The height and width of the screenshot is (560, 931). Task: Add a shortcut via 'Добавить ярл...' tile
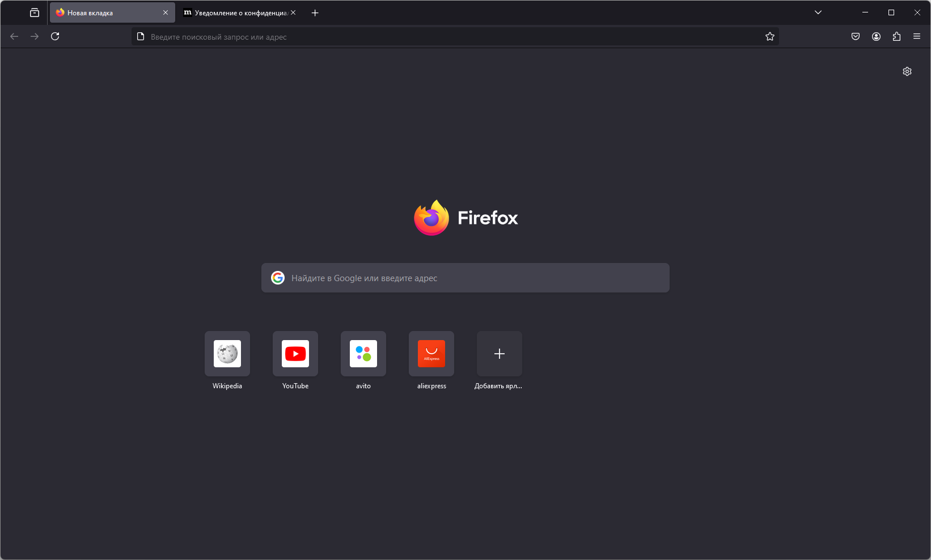pyautogui.click(x=500, y=354)
